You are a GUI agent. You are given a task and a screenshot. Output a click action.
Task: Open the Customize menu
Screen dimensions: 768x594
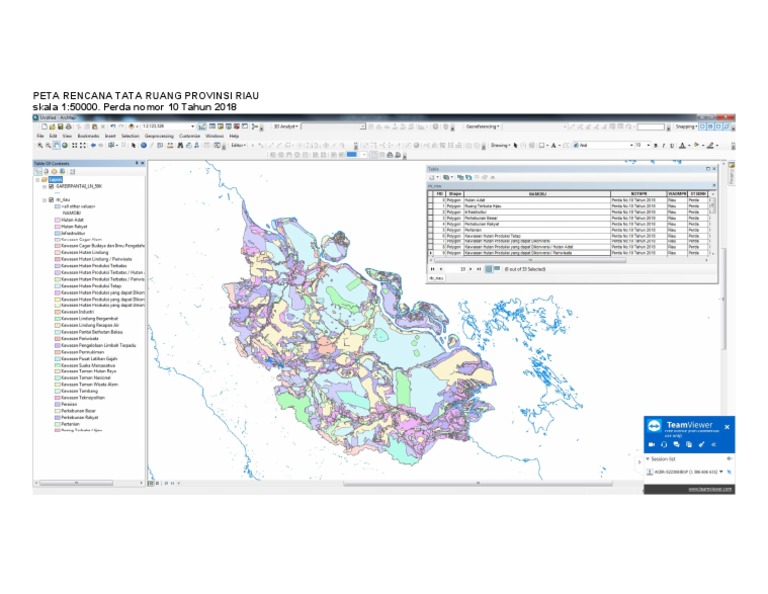[190, 136]
